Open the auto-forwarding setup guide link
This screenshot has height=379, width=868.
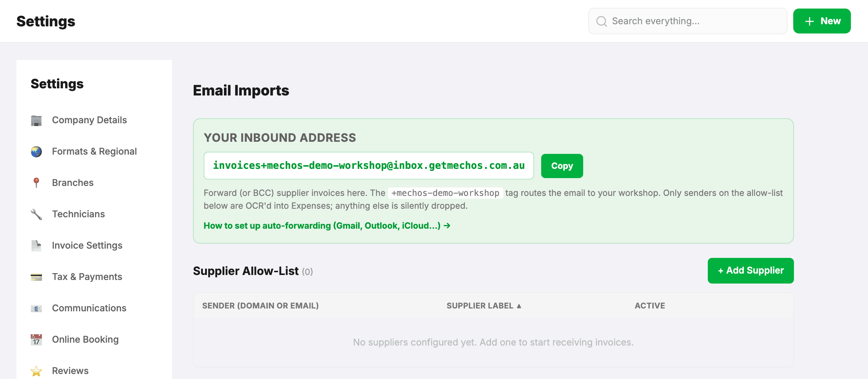click(x=327, y=226)
